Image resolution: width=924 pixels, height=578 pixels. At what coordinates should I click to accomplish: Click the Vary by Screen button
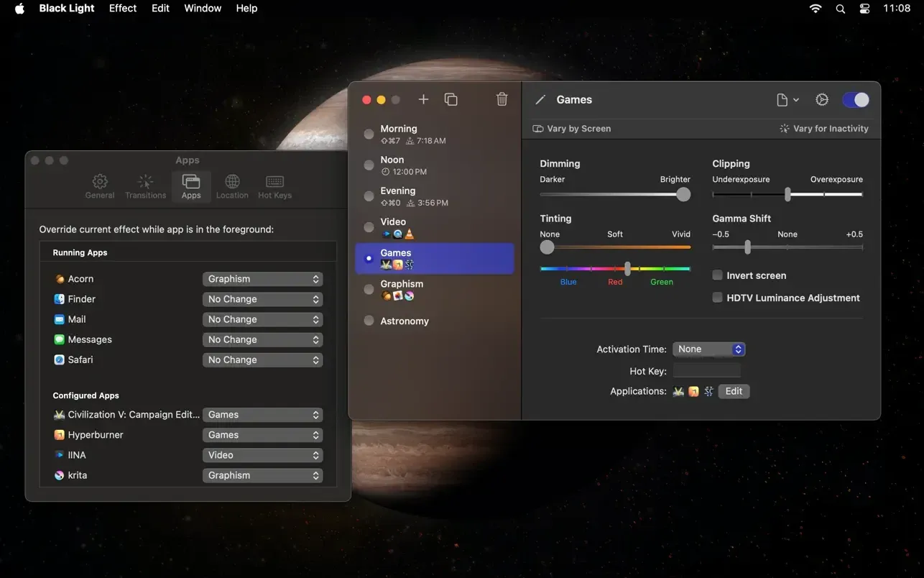pos(572,129)
